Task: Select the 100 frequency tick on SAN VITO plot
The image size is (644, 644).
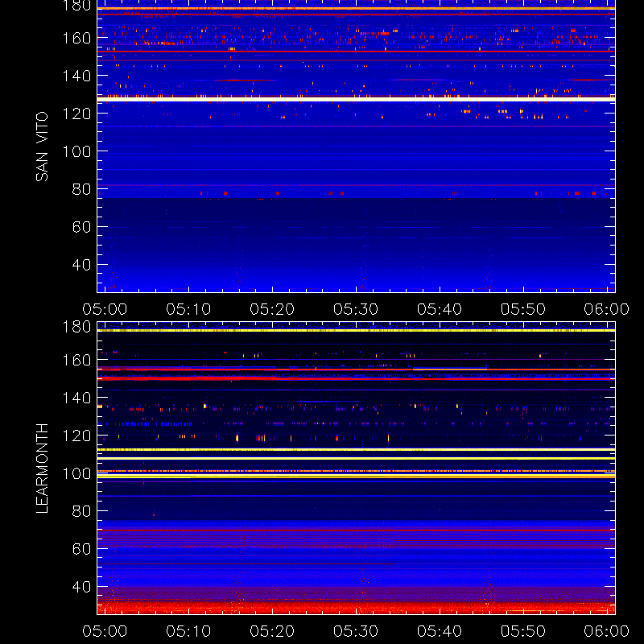Action: click(x=76, y=151)
